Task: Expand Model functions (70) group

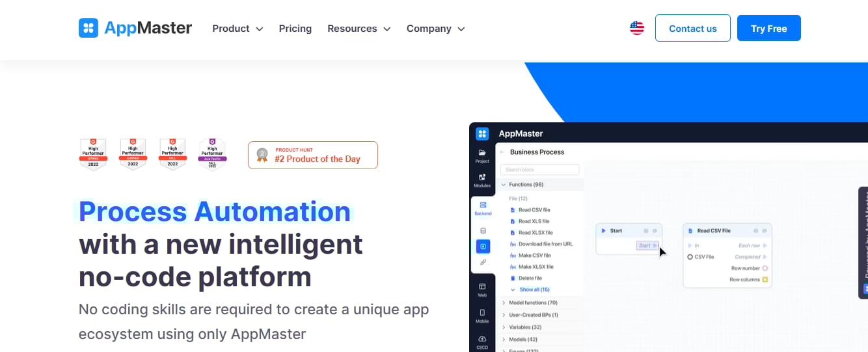Action: (503, 303)
